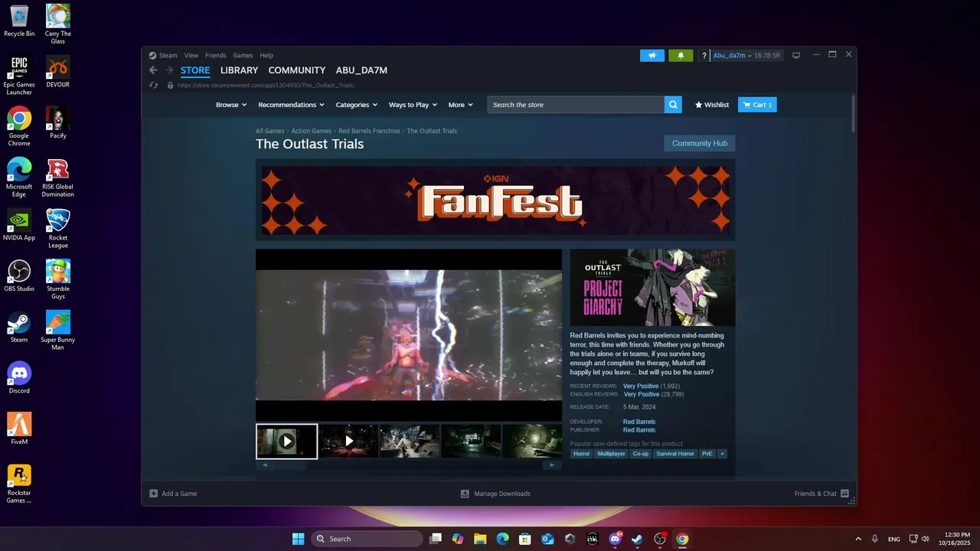Click the plus icon to add tags
This screenshot has height=551, width=980.
tap(721, 454)
